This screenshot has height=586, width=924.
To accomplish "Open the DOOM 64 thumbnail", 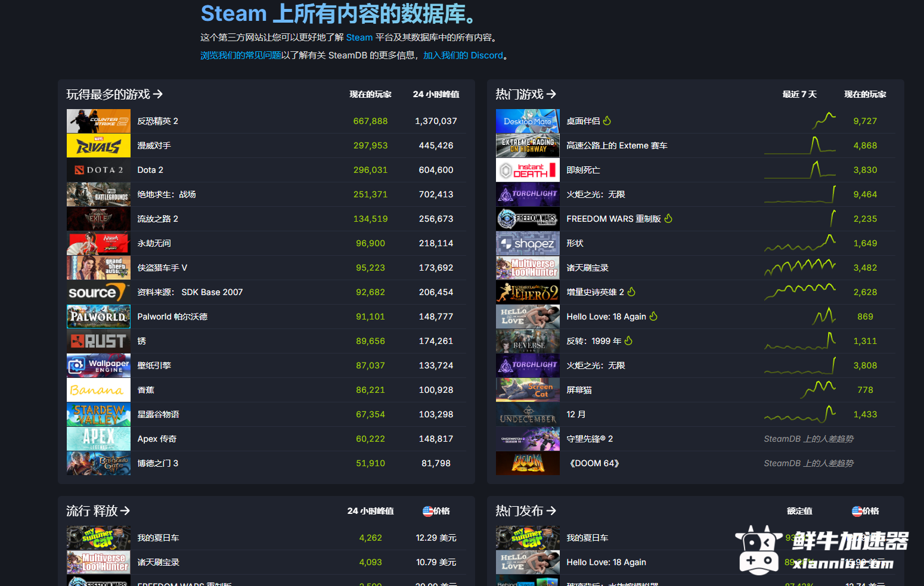I will point(528,463).
